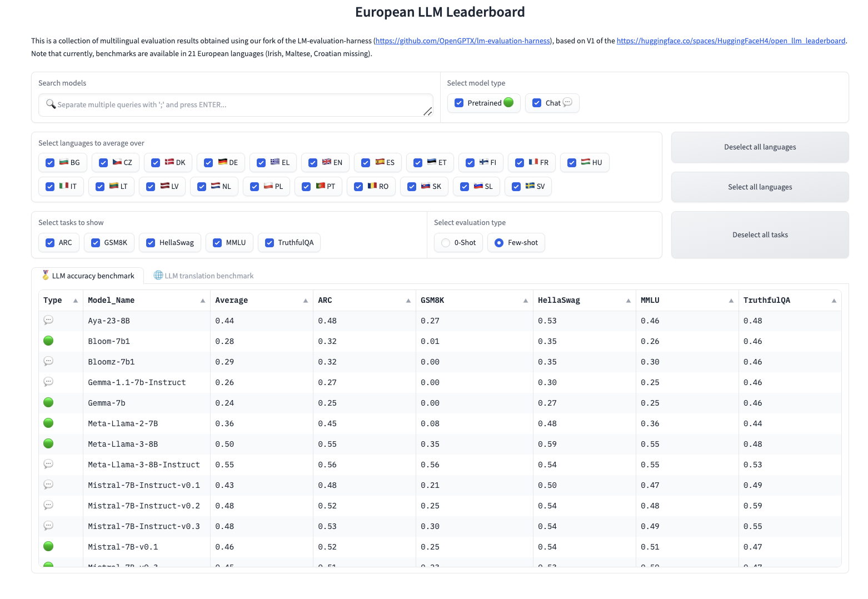Viewport: 868px width, 599px height.
Task: Disable the HellaSwag task checkbox
Action: pos(151,243)
